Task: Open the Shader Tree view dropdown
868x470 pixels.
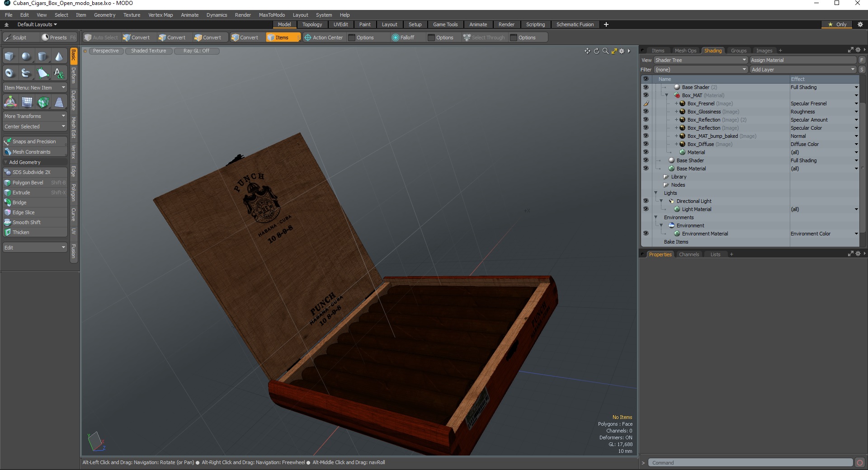Action: click(700, 60)
